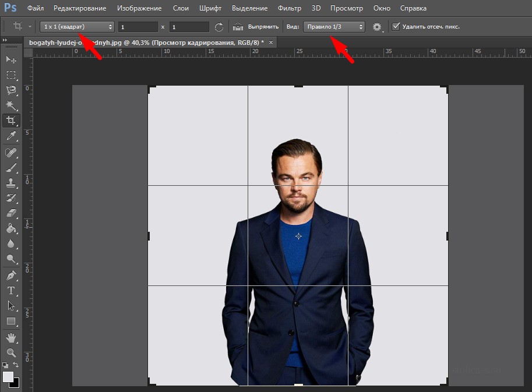
Task: Reset default foreground and background colors
Action: pos(5,365)
